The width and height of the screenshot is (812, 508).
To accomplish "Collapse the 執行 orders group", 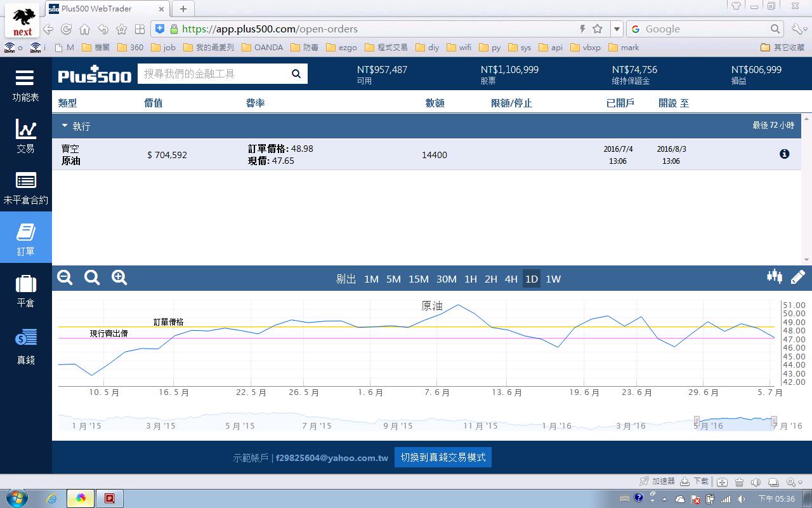I will (x=65, y=126).
